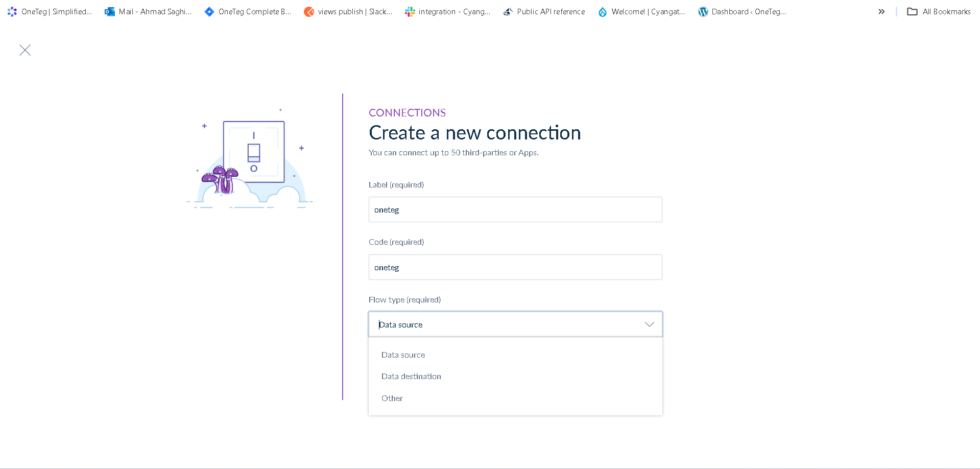Click the Slack integration bookmark icon
The image size is (980, 469).
410,12
